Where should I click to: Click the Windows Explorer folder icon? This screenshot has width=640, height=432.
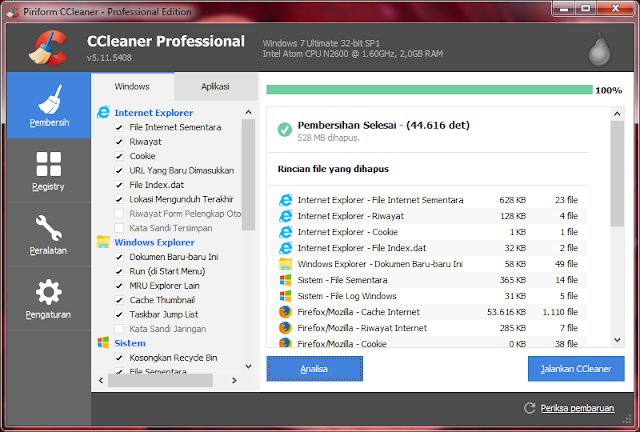(x=103, y=242)
